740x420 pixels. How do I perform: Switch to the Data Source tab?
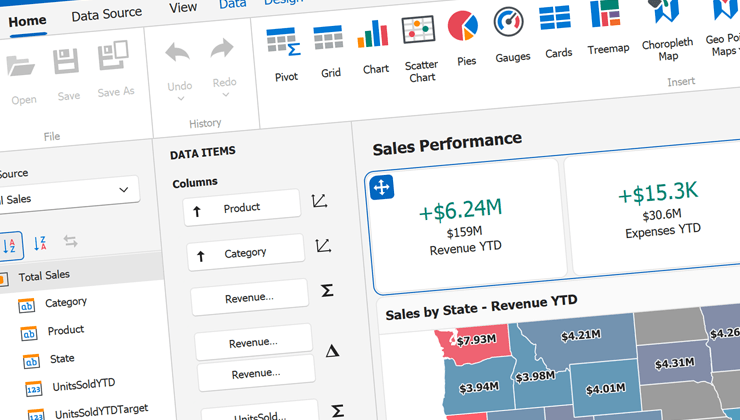[106, 15]
